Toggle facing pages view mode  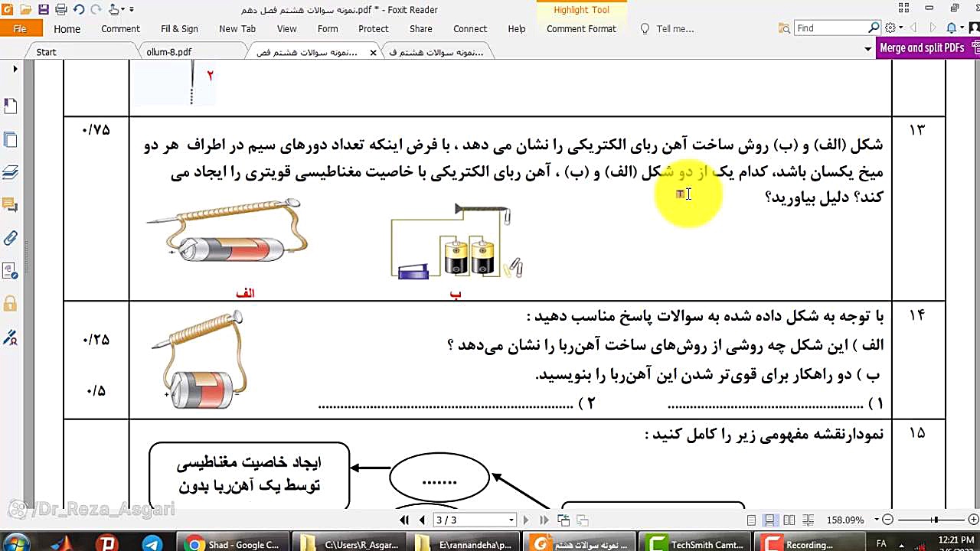[789, 520]
